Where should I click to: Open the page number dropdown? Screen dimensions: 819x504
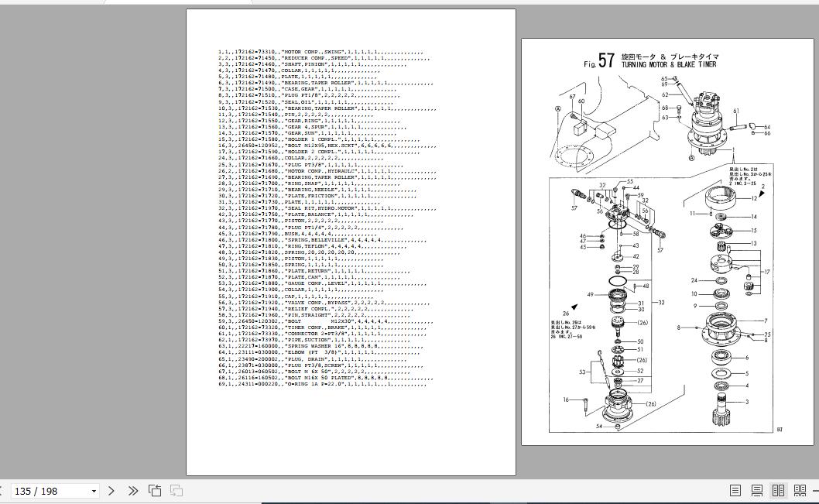tap(93, 491)
